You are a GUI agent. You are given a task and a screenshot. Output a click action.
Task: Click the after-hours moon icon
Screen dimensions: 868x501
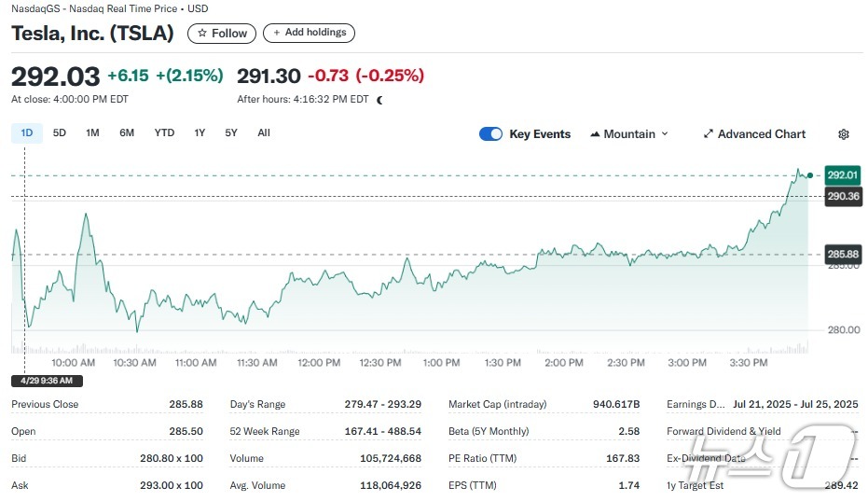coord(379,99)
